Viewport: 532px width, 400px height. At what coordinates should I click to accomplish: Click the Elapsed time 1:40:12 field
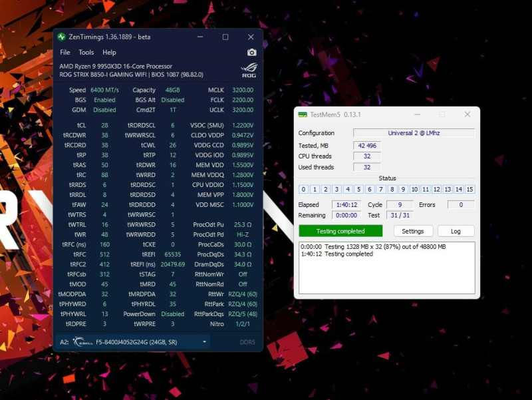(x=346, y=205)
